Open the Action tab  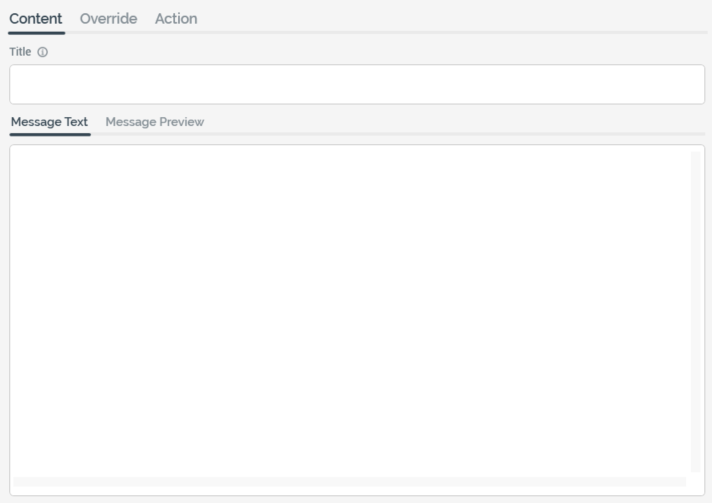176,18
